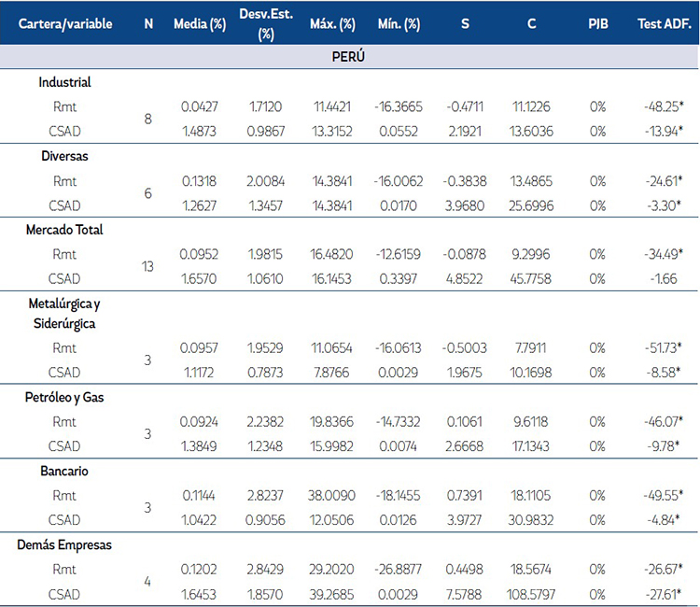Screen dimensions: 700x607
Task: Select the Industrial group label
Action: pos(65,82)
